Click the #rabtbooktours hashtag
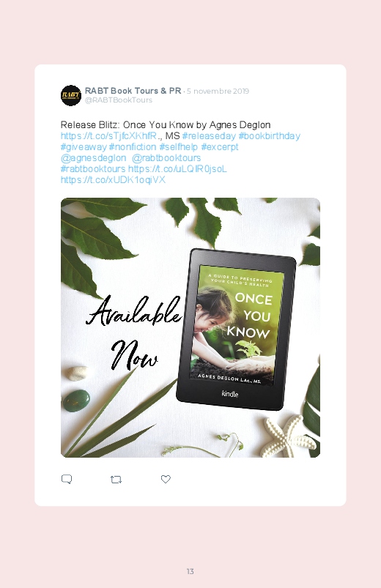This screenshot has height=588, width=381. coord(93,168)
